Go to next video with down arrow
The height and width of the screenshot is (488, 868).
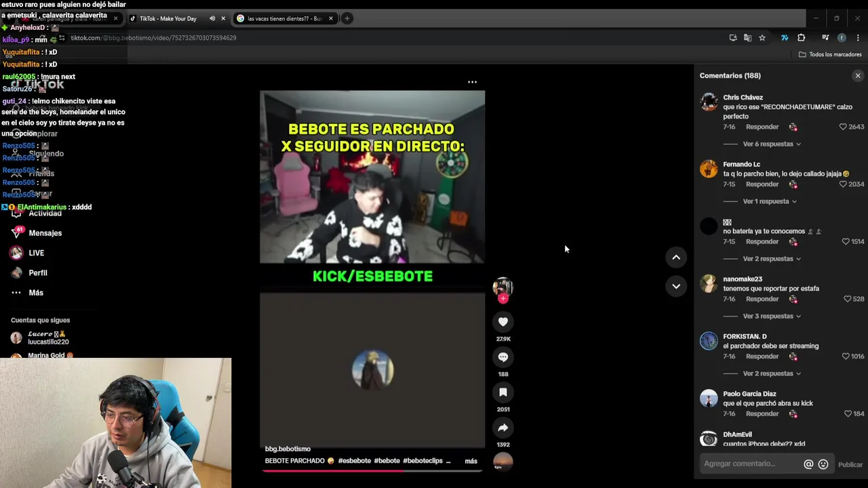pyautogui.click(x=676, y=286)
